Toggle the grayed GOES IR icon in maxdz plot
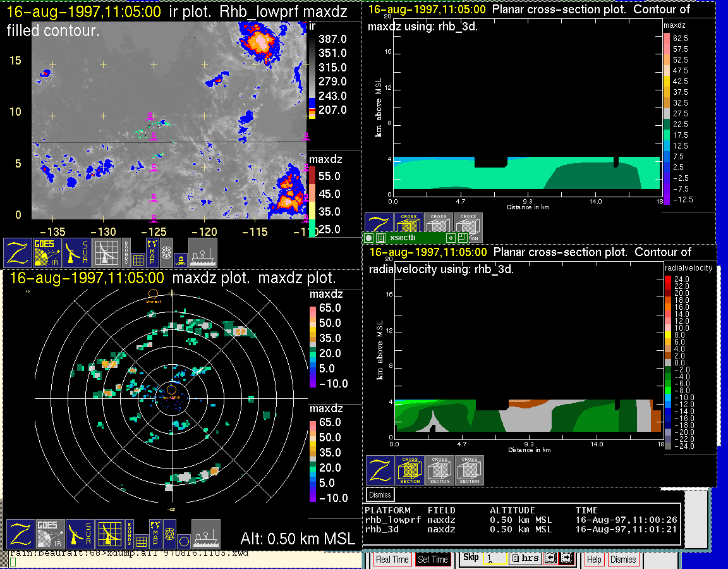This screenshot has height=569, width=728. click(x=50, y=535)
